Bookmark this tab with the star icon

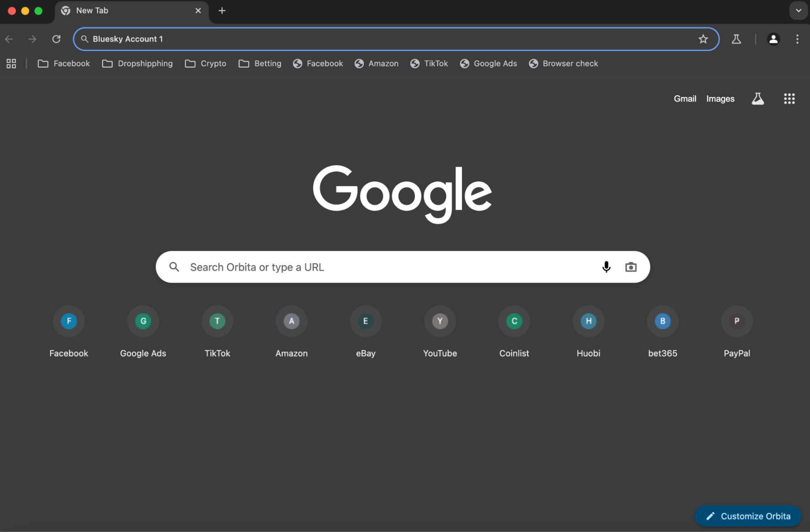coord(703,39)
